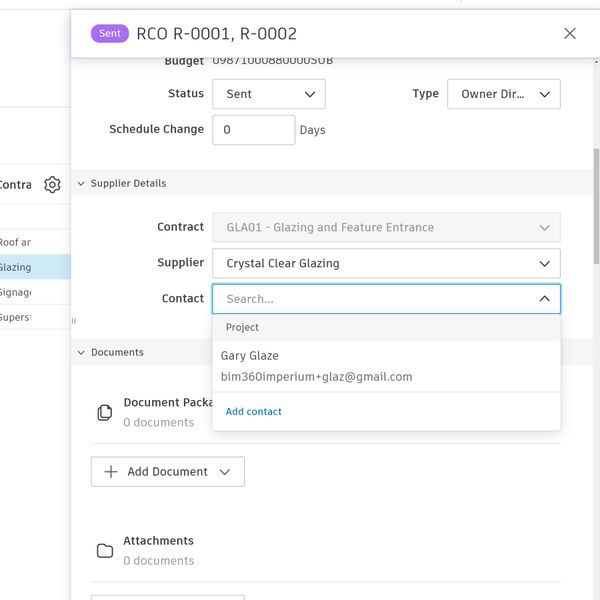Click the Add contact link

coord(254,412)
